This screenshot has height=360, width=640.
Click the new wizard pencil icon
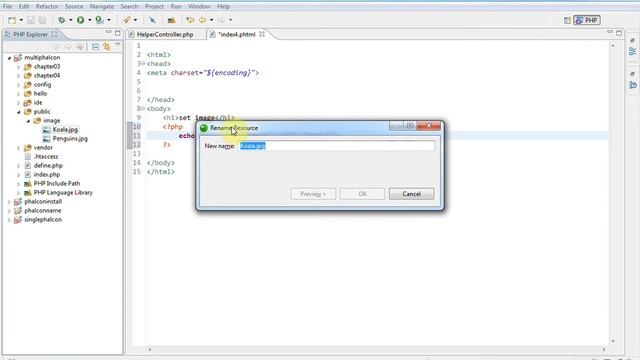tap(127, 20)
